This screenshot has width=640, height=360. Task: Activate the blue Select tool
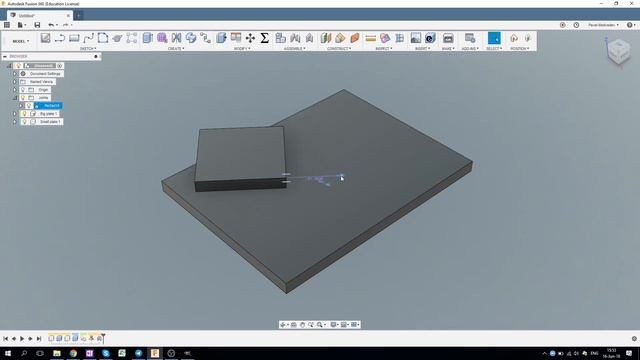pos(494,38)
